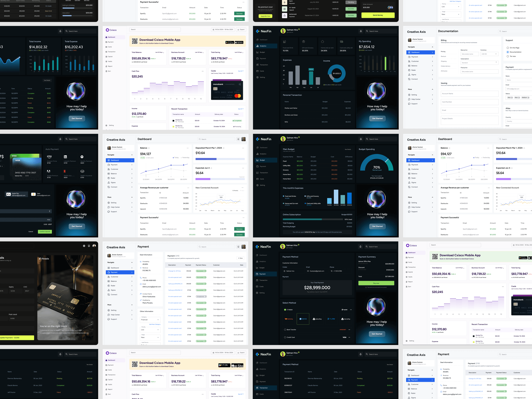Click the Gift and Grocery category icon

(x=304, y=42)
